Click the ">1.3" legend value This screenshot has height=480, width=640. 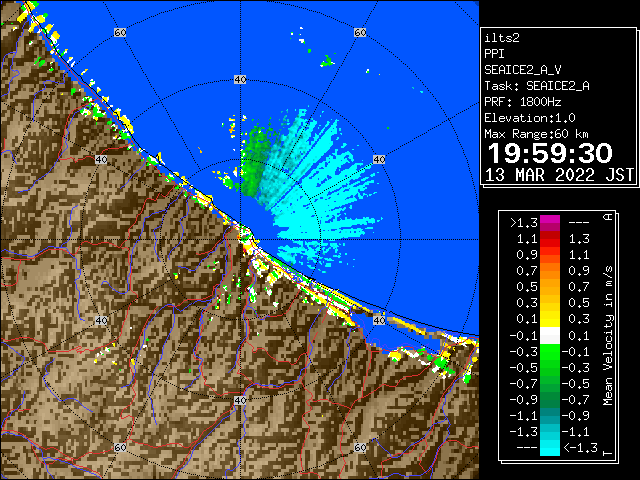[524, 223]
